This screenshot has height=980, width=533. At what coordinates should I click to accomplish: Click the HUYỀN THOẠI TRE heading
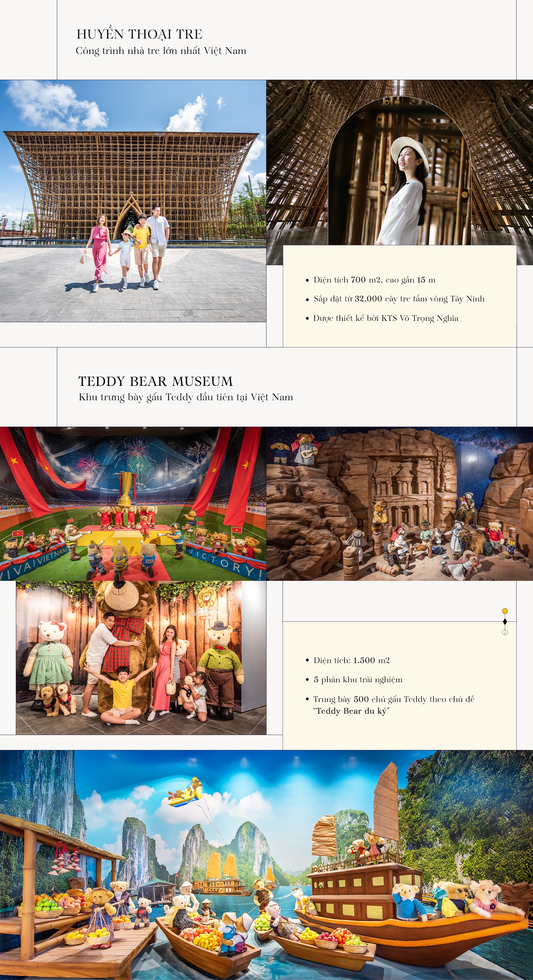139,34
